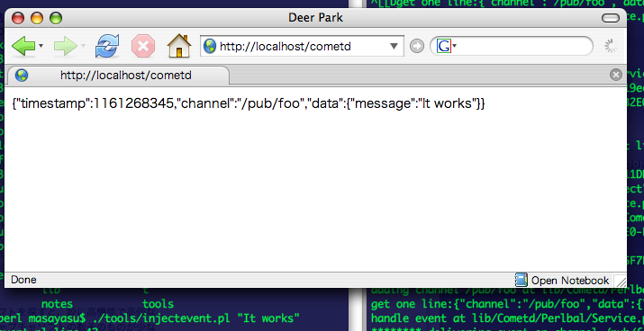Expand the Back button history dropdown
The image size is (644, 331).
point(41,46)
